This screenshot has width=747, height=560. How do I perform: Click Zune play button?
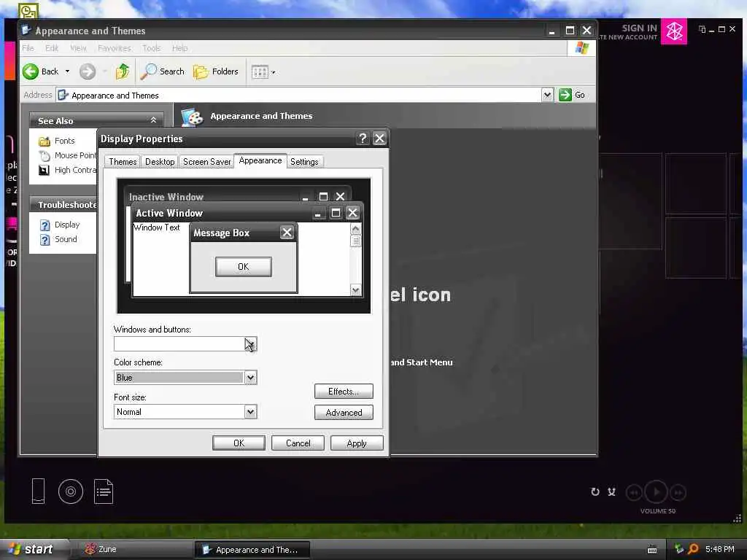[x=656, y=492]
